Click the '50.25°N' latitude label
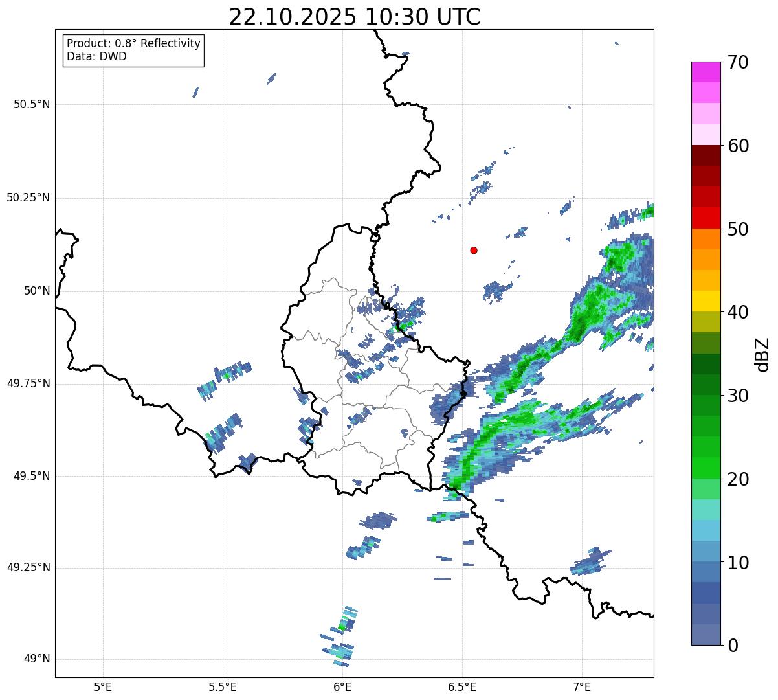778x700 pixels. pos(28,198)
